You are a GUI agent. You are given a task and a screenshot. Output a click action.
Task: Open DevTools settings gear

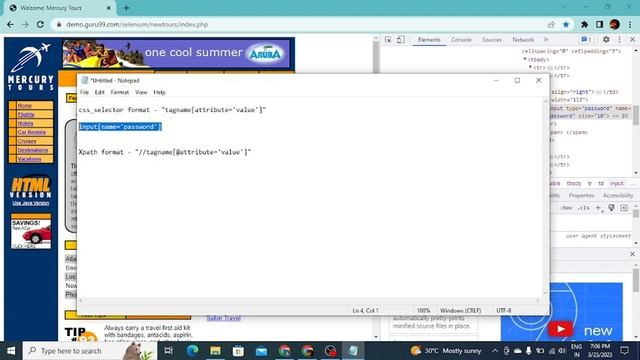click(606, 40)
